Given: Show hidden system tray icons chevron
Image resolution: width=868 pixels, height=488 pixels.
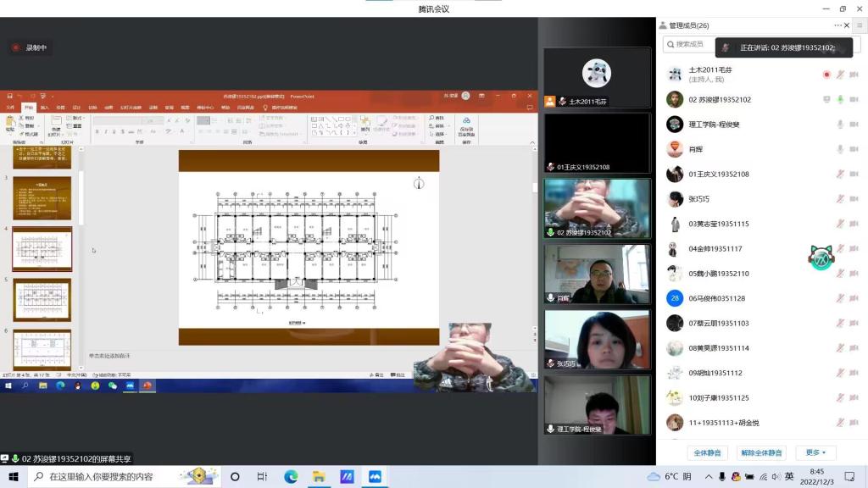Looking at the screenshot, I should click(709, 477).
